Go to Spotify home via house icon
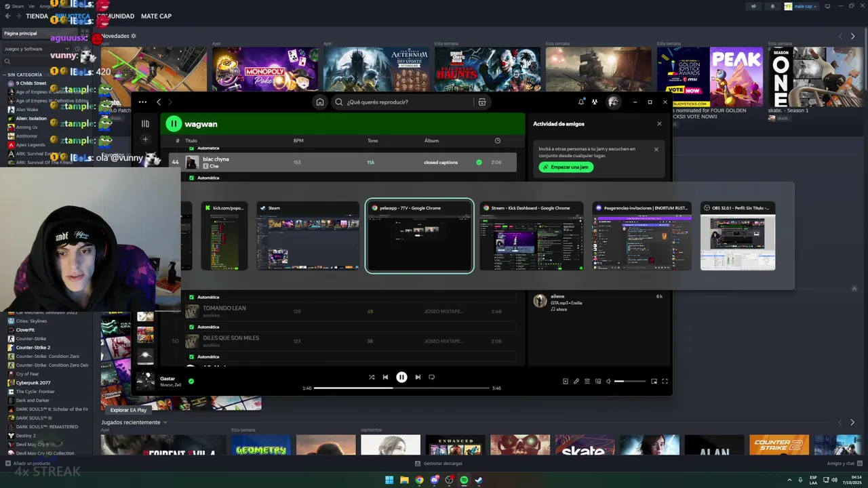 click(x=320, y=102)
